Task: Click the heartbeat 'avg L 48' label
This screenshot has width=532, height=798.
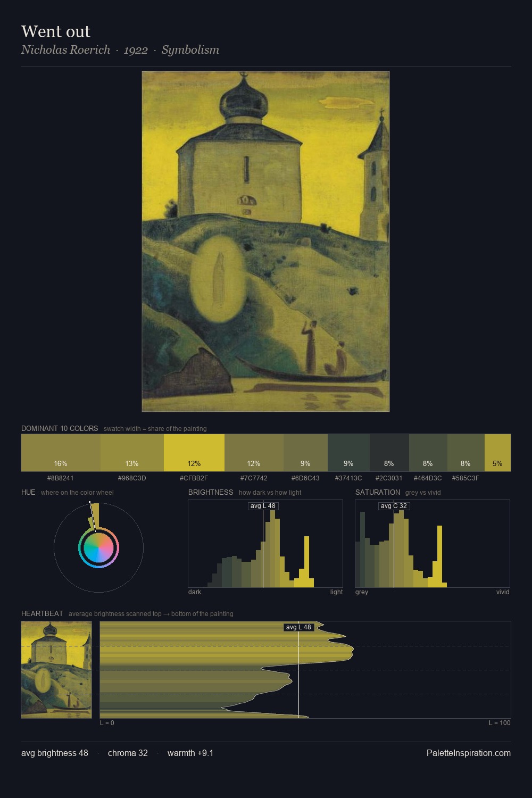Action: point(298,627)
